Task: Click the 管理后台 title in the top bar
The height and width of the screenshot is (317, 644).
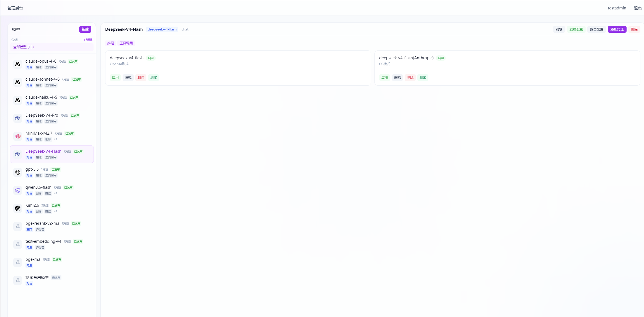Action: click(x=15, y=8)
